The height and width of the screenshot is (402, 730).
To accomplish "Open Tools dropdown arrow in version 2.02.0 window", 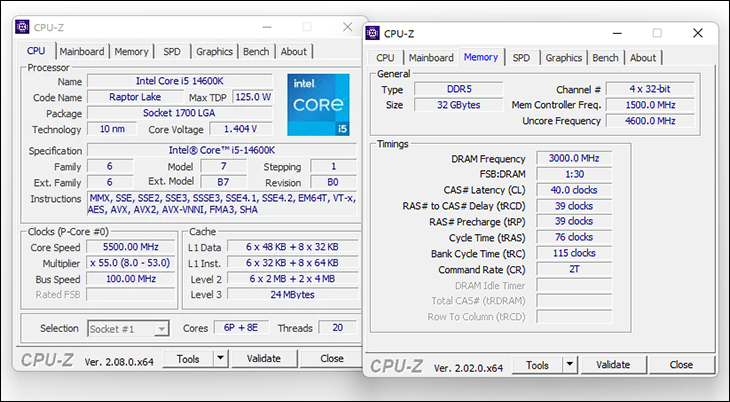I will point(569,365).
